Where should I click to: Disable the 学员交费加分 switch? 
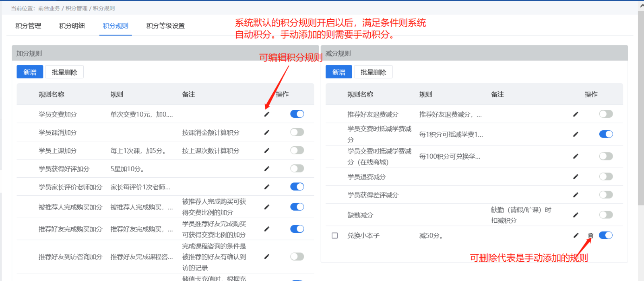tap(297, 114)
